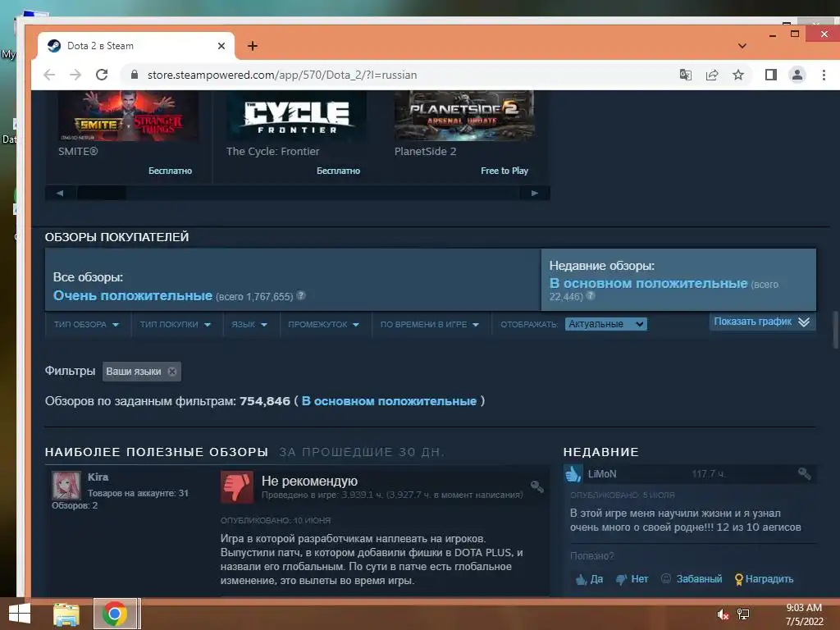
Task: Click Steam key icon on LiMoN review
Action: (x=804, y=473)
